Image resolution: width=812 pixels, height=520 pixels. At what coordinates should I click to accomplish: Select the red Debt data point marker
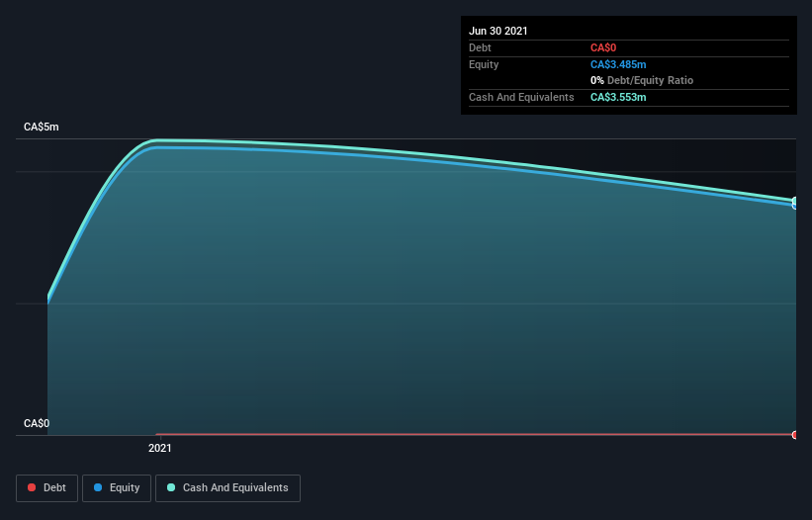(x=794, y=435)
